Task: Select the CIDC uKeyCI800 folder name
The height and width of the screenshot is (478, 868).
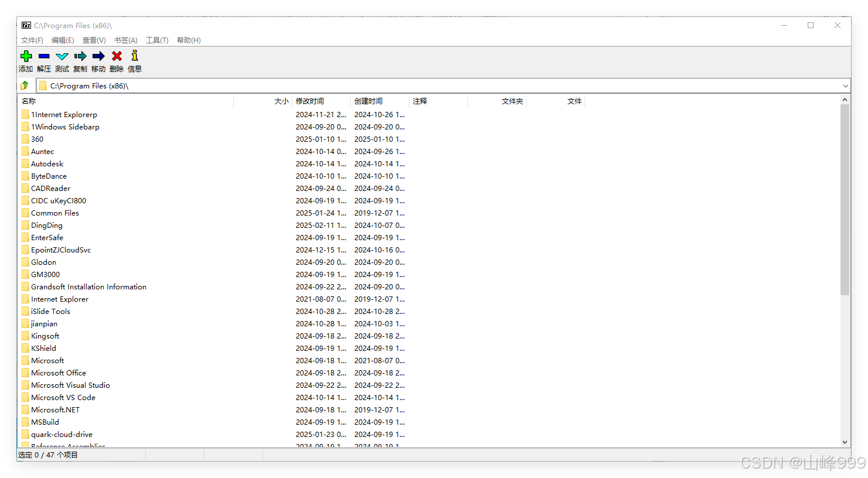Action: [59, 201]
